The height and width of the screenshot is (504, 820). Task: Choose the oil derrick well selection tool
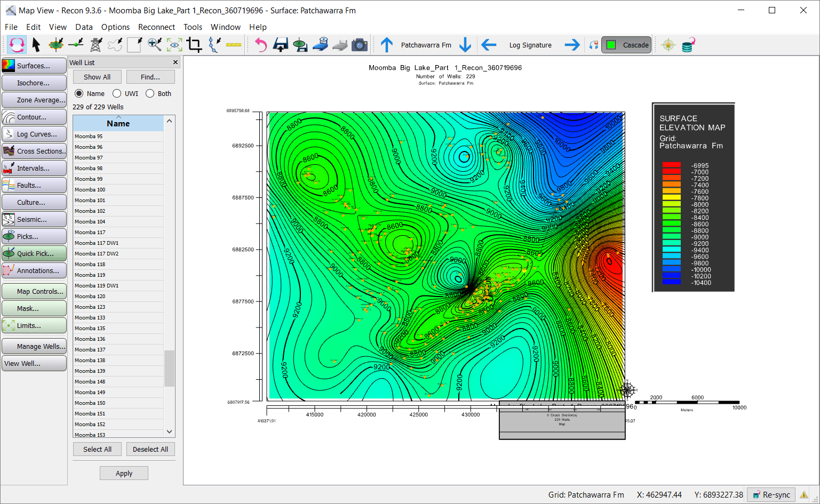pyautogui.click(x=95, y=45)
